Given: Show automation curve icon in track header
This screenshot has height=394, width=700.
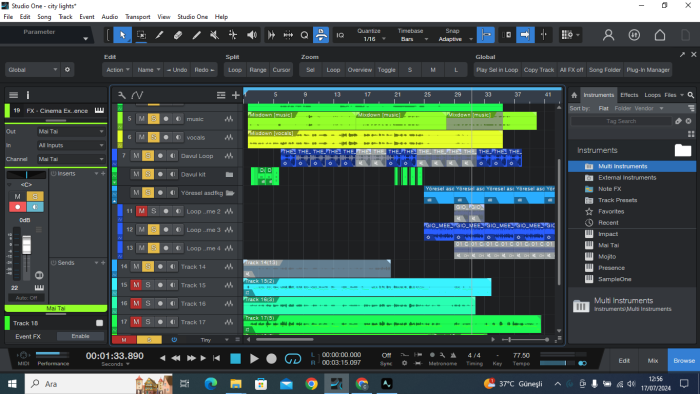Looking at the screenshot, I should [x=137, y=95].
